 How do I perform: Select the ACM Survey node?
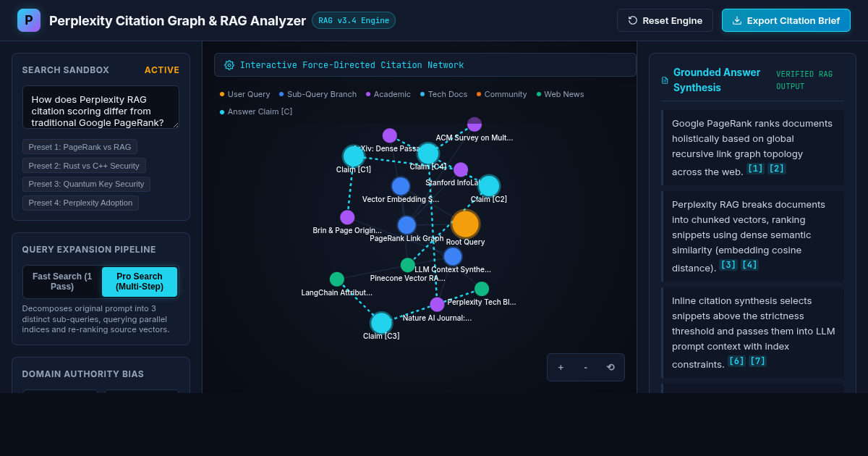(x=475, y=124)
